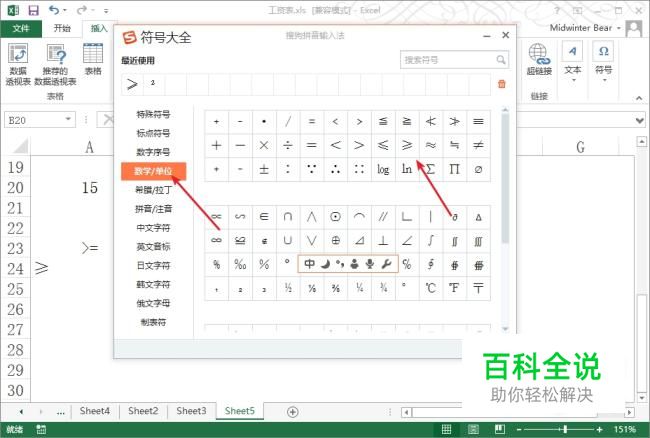
Task: Select 标点符号 category
Action: (x=153, y=133)
